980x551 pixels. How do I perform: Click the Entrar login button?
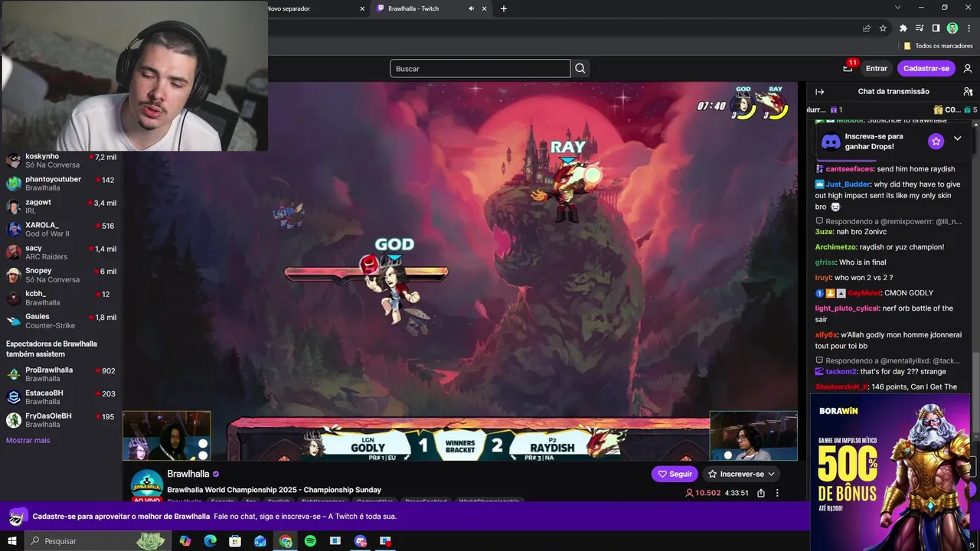[x=877, y=69]
